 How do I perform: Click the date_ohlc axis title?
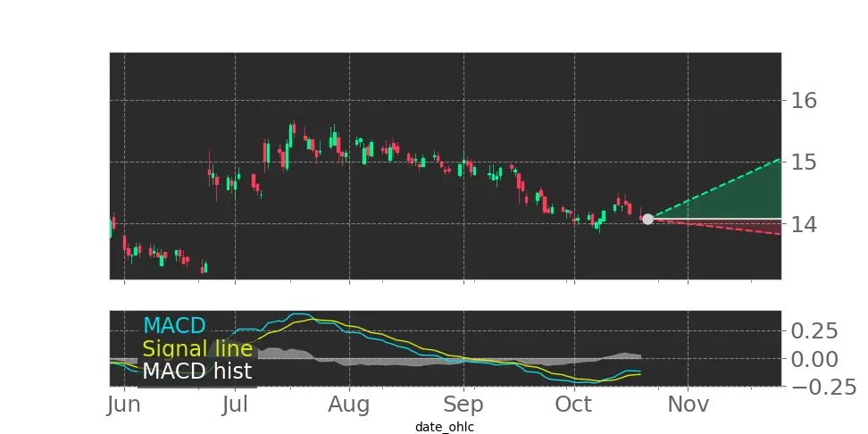coord(445,427)
